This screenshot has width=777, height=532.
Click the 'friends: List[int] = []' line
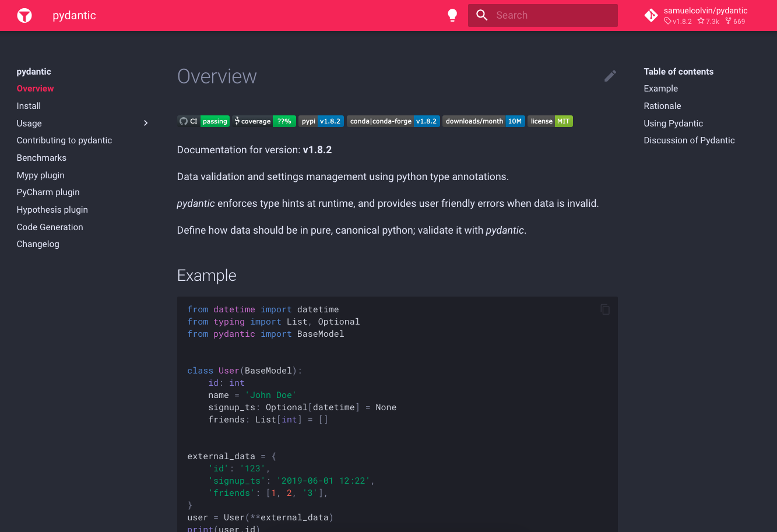(x=268, y=420)
